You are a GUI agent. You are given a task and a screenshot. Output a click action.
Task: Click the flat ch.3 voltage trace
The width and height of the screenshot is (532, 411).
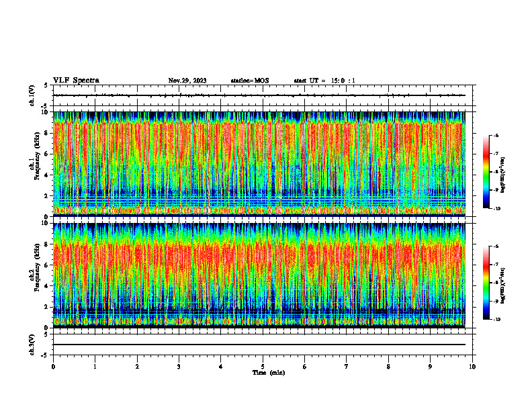click(x=259, y=345)
